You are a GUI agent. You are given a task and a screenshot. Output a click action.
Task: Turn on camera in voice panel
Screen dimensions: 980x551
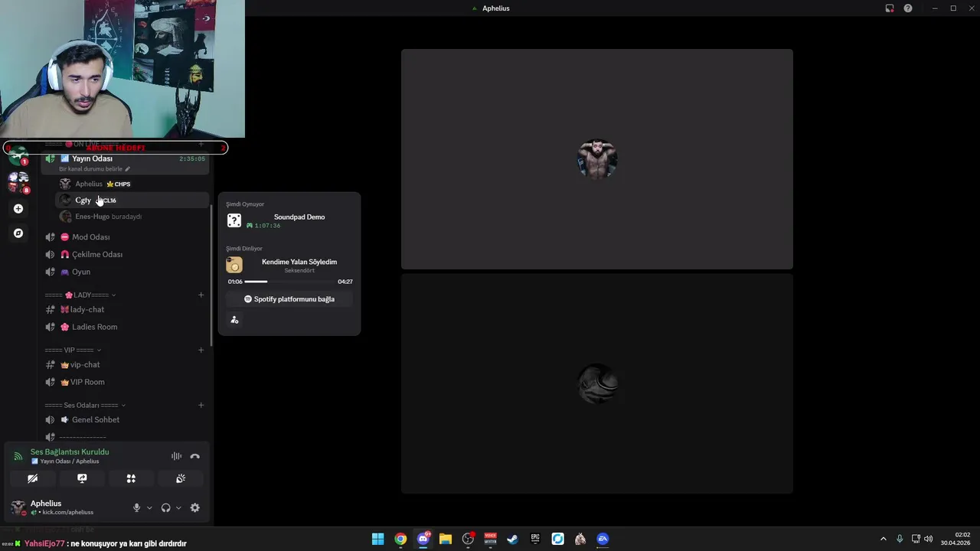click(32, 478)
